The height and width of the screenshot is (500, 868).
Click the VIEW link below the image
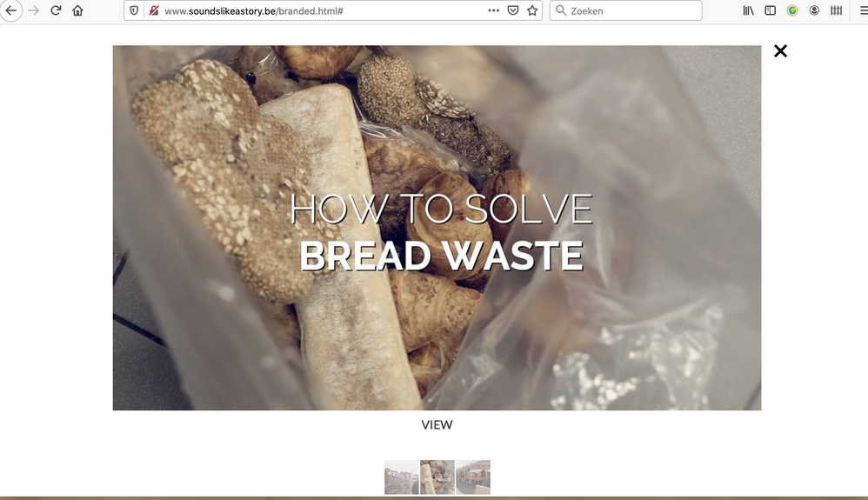point(437,425)
